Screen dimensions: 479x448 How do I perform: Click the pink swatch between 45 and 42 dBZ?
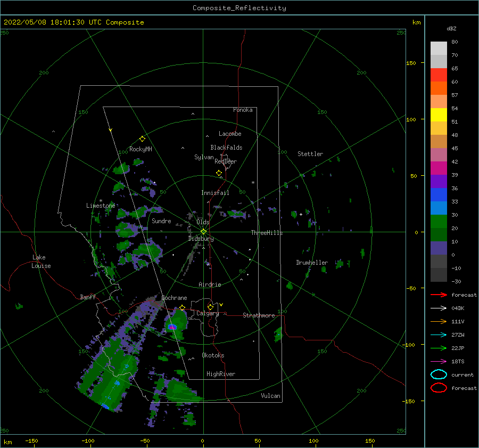[x=439, y=154]
